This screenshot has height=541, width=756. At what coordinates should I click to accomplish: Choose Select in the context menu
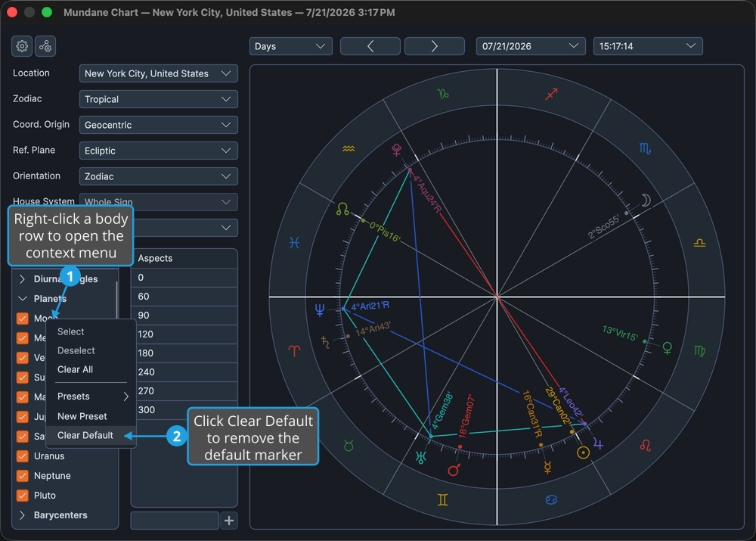[x=91, y=331]
